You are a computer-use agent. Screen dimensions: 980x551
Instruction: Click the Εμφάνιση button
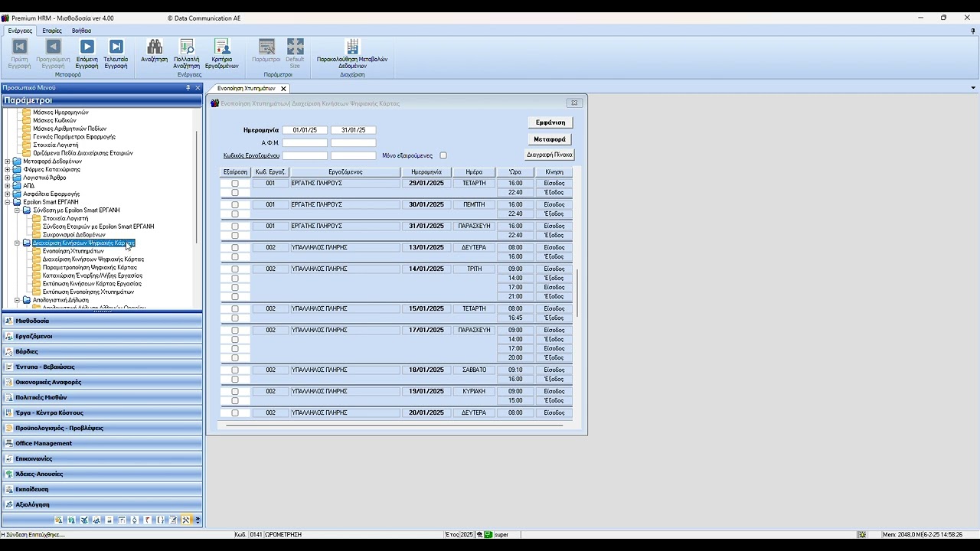pos(550,122)
